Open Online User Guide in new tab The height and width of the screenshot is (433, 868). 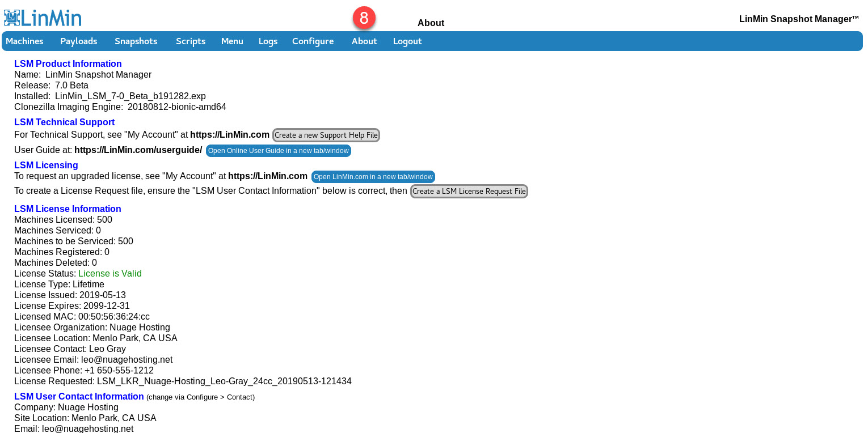(279, 151)
